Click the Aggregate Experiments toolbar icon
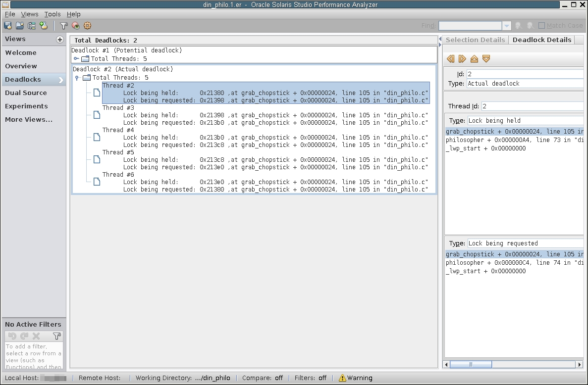The width and height of the screenshot is (588, 385). (x=32, y=25)
